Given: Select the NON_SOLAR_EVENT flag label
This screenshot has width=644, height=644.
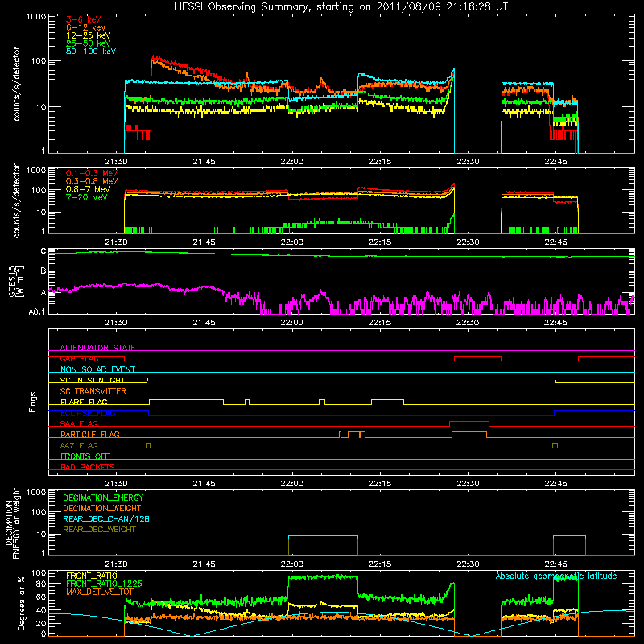Looking at the screenshot, I should coord(97,369).
